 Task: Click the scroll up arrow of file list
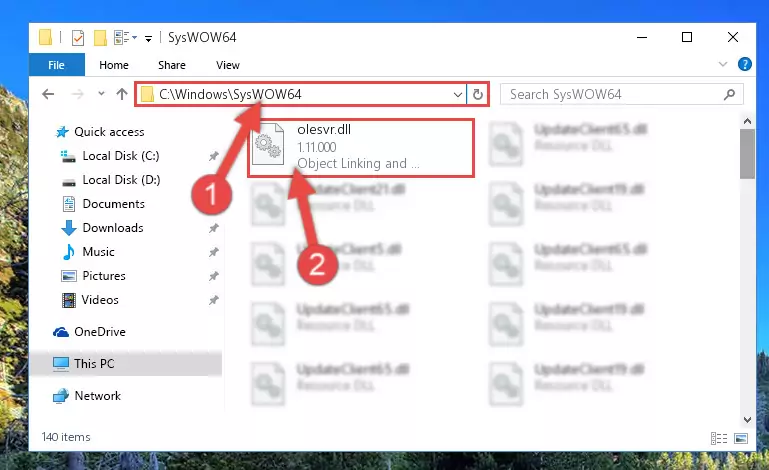[x=747, y=121]
